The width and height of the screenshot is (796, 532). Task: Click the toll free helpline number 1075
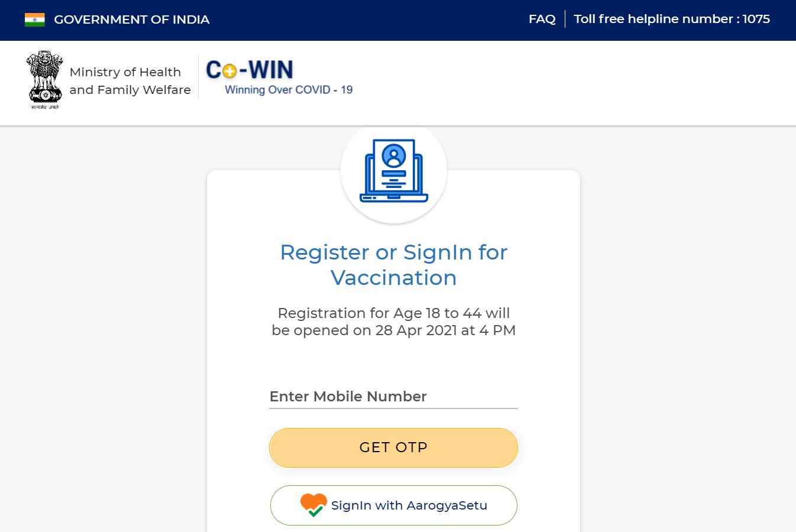pos(672,19)
